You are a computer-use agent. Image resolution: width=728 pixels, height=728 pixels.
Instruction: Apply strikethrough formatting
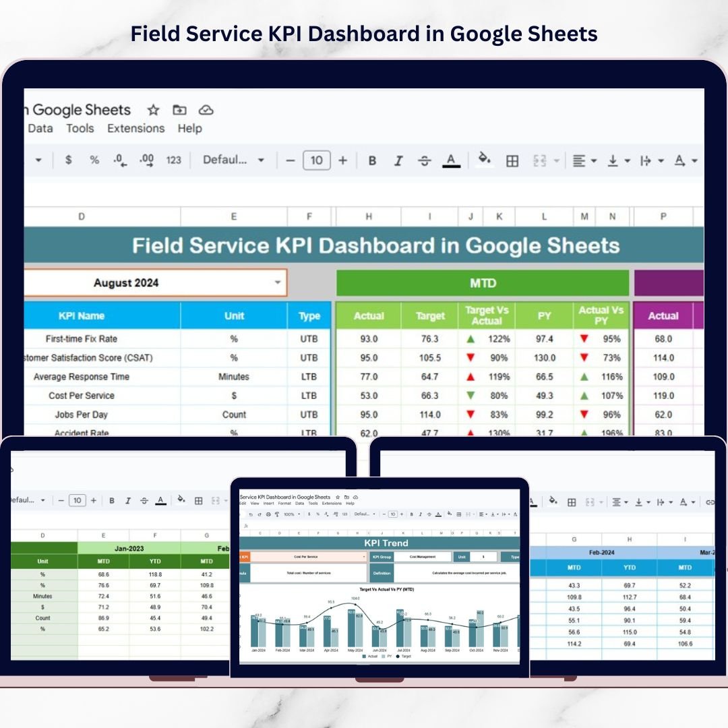[x=425, y=160]
